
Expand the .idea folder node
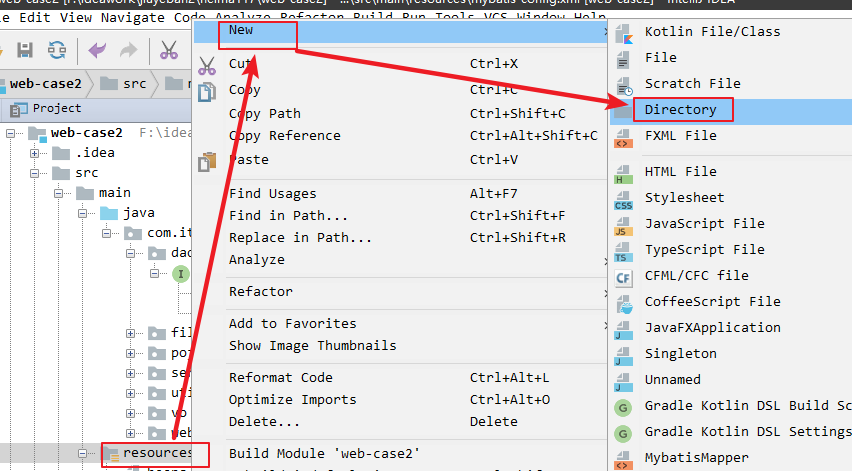click(35, 153)
